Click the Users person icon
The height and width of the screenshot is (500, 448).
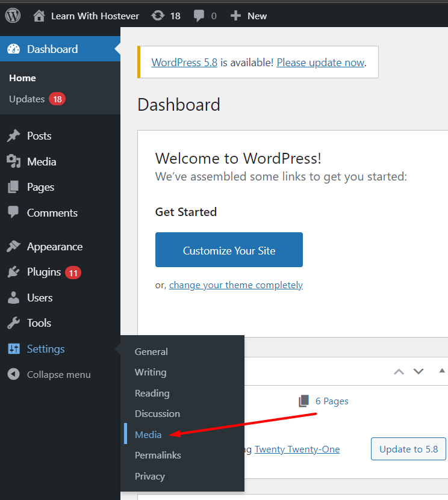click(13, 297)
